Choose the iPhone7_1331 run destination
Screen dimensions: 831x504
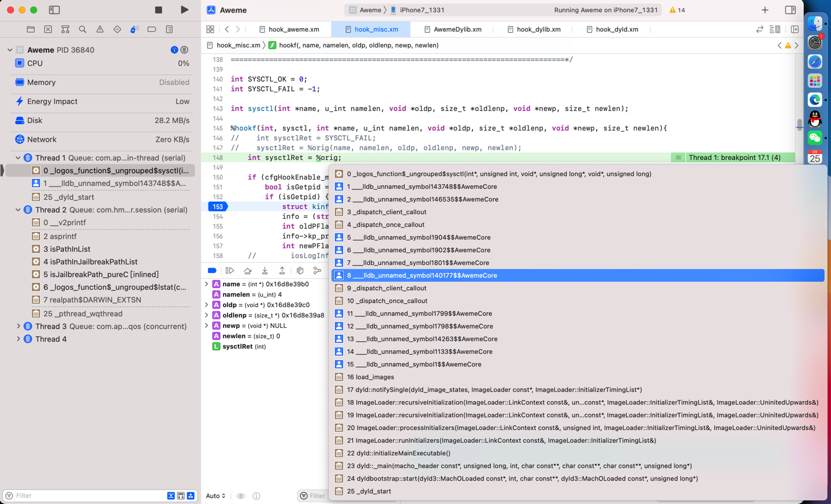point(417,10)
